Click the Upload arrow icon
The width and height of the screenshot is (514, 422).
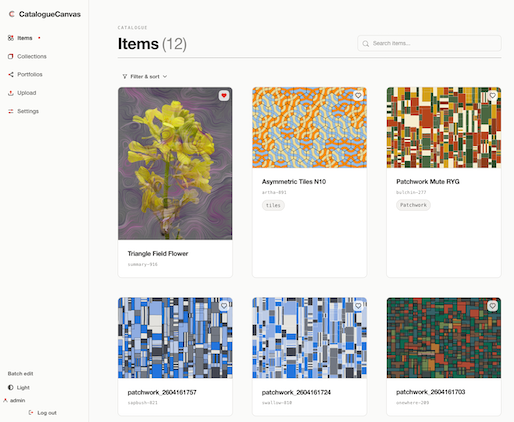11,93
